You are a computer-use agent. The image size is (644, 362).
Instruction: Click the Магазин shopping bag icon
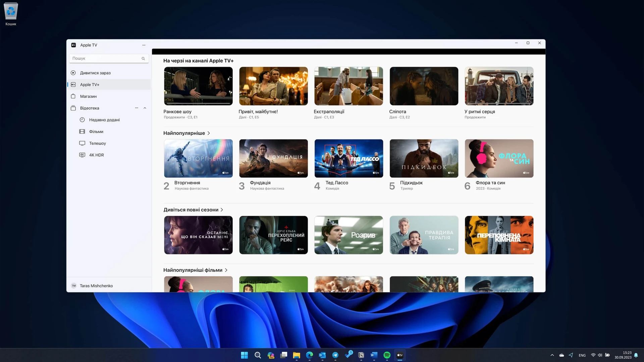click(x=73, y=96)
